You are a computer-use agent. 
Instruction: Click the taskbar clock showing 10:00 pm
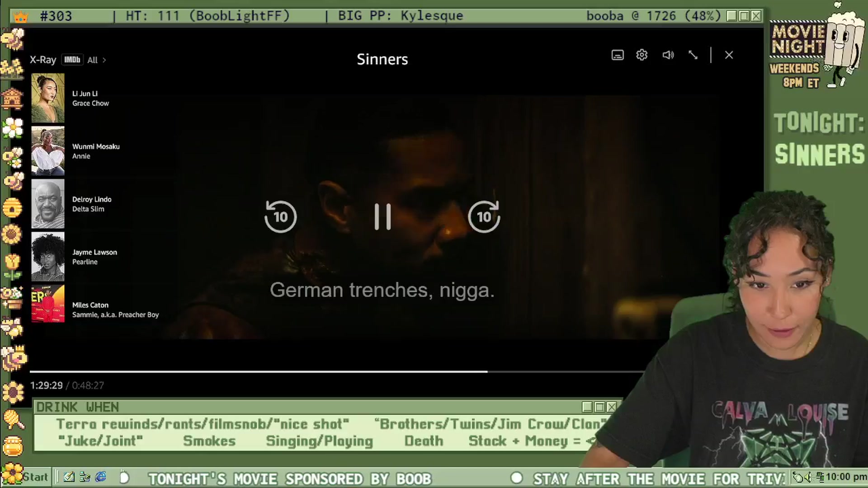point(846,477)
